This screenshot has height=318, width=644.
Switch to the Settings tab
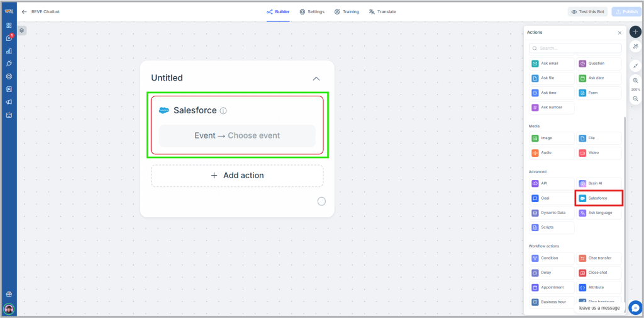pyautogui.click(x=312, y=12)
